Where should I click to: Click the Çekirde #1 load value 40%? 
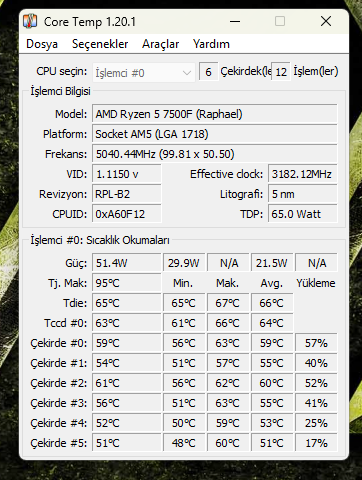coord(316,363)
